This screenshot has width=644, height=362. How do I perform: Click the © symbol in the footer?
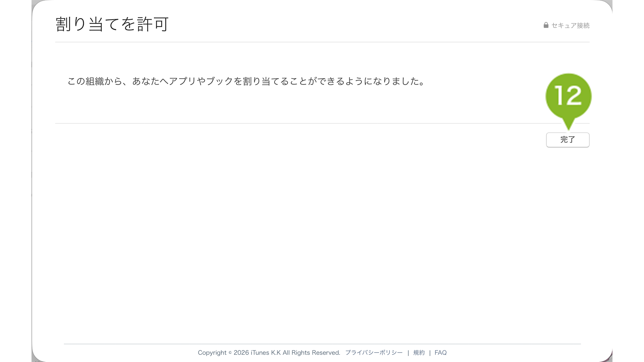tap(230, 353)
